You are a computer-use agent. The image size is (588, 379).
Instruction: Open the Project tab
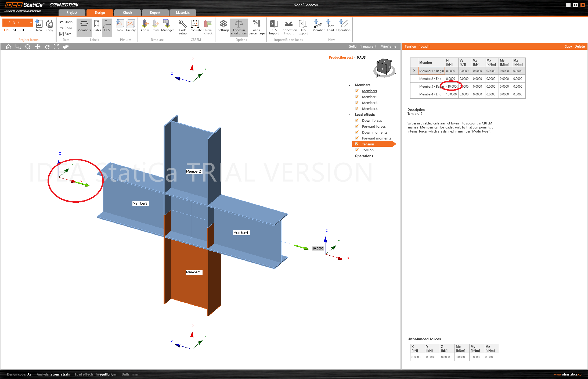(x=72, y=13)
